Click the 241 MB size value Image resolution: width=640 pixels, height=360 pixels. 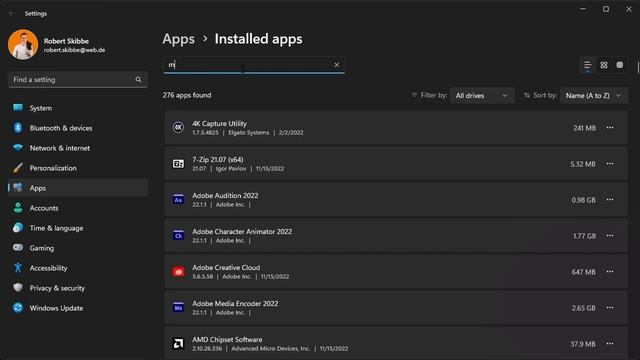[584, 128]
